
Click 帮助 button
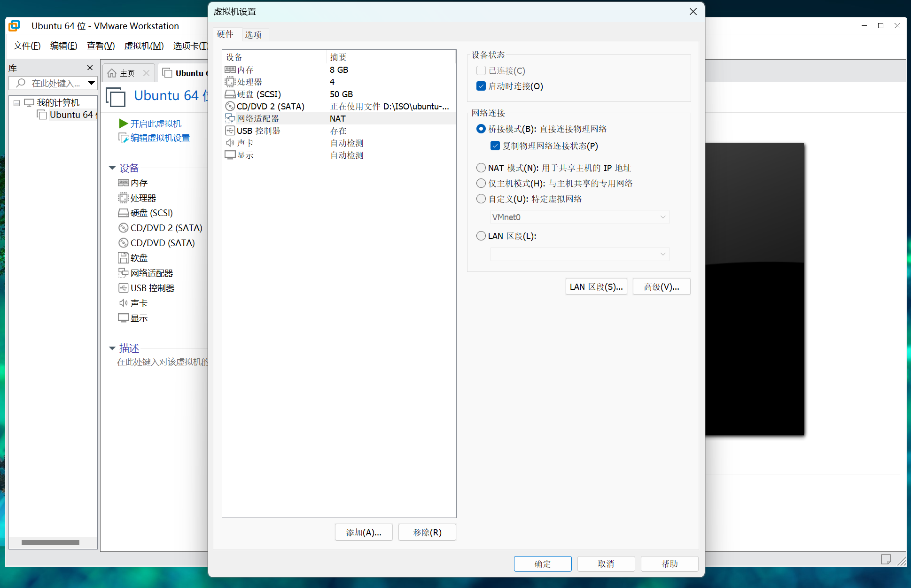670,564
